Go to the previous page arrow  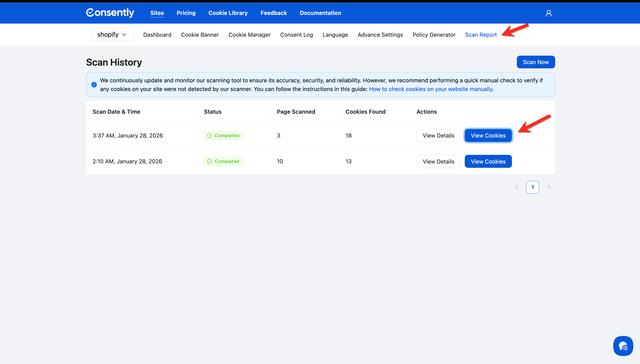click(x=516, y=187)
